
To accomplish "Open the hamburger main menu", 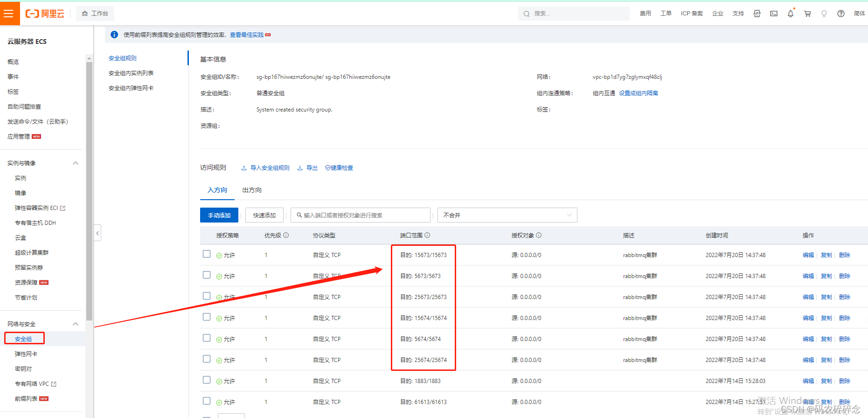I will (8, 14).
